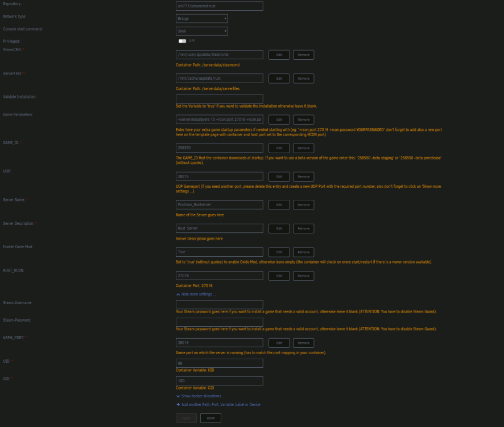Focus the UDP field with 28015
Screen dimensions: 504x427
(220, 176)
